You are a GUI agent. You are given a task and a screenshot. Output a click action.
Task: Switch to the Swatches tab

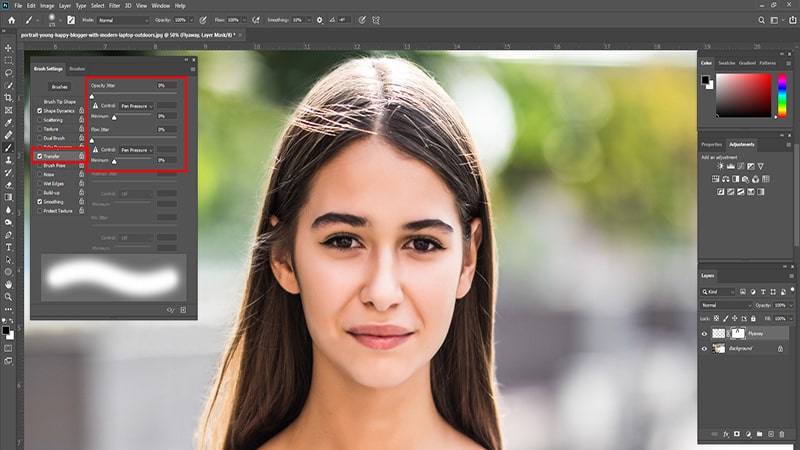click(x=727, y=63)
